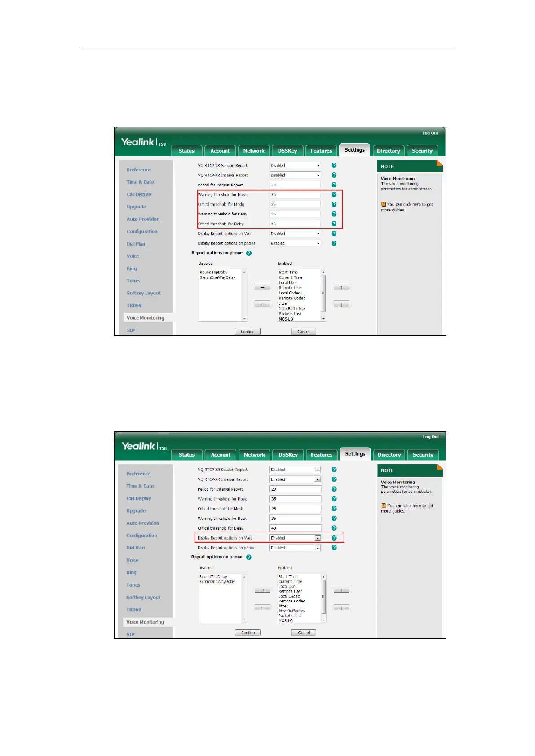Click help icon for Warning threshold for Delay, upper screenshot

(334, 214)
